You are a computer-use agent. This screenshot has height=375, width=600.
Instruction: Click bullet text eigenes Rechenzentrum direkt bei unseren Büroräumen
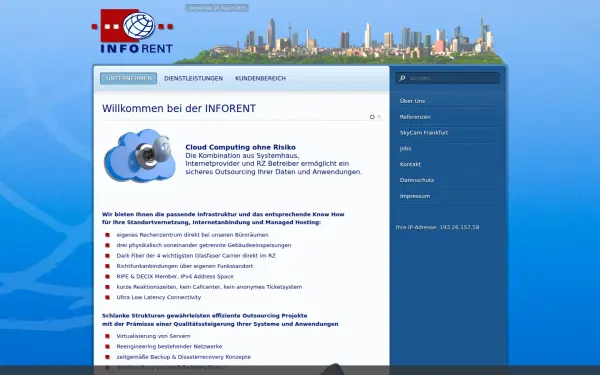pyautogui.click(x=192, y=235)
